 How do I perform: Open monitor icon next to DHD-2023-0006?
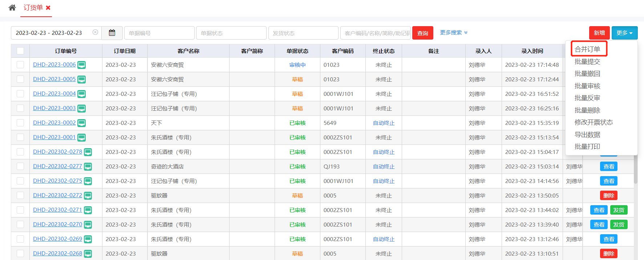[82, 65]
